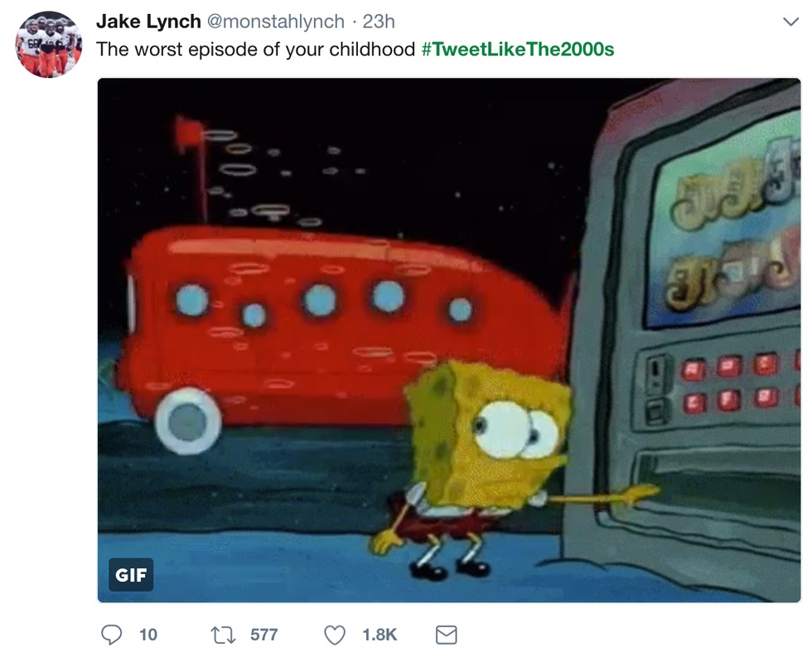Open tweet options chevron at top right
Image resolution: width=812 pixels, height=657 pixels.
point(790,22)
